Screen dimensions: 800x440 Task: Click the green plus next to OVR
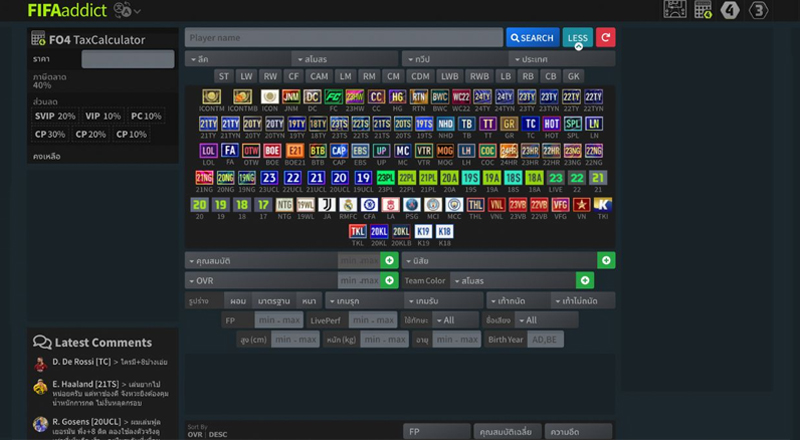pos(390,280)
